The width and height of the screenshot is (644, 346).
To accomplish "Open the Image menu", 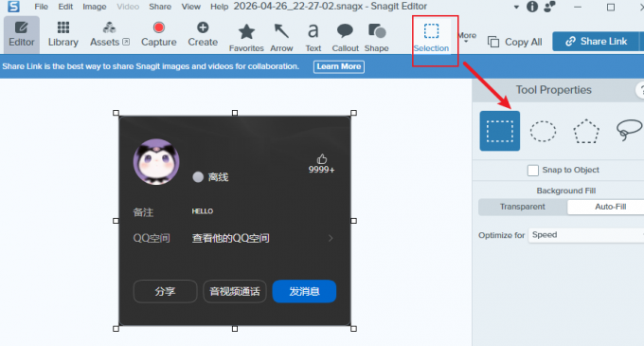I will [x=95, y=7].
